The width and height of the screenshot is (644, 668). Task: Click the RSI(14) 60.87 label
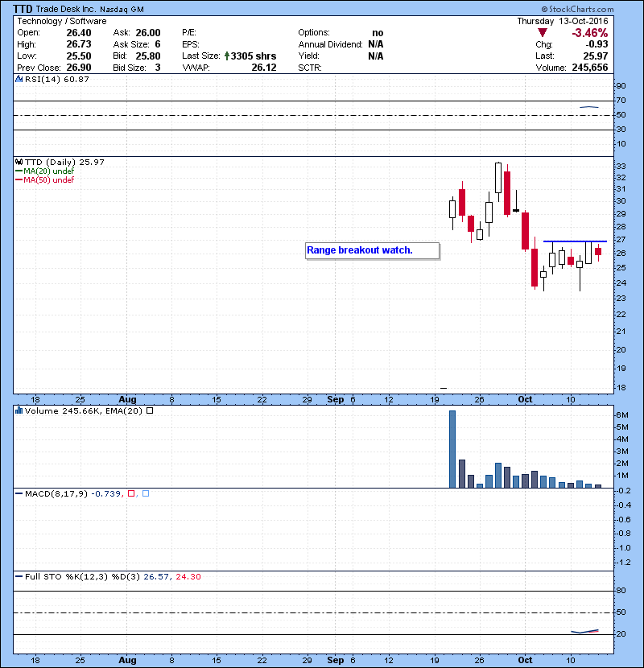coord(57,79)
